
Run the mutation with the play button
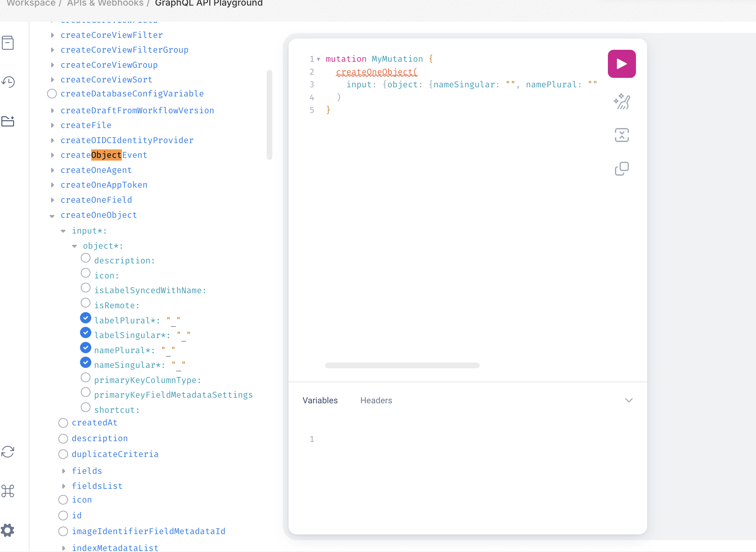tap(621, 64)
